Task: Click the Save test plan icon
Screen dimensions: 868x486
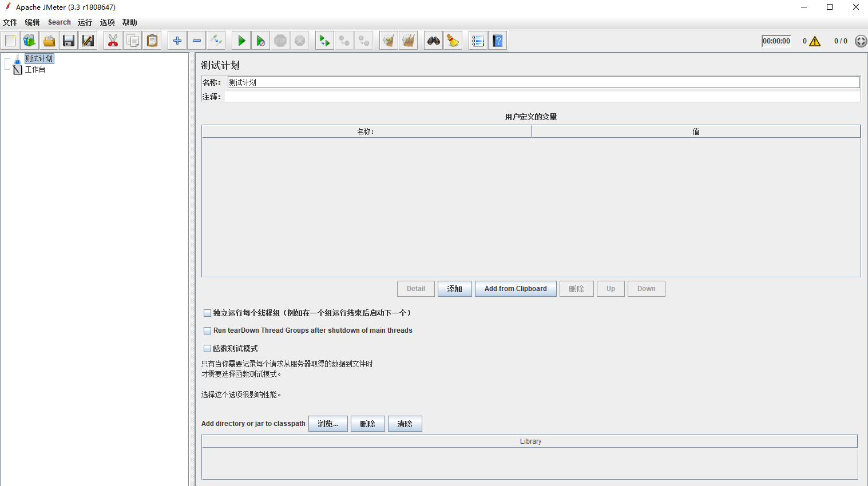Action: click(68, 40)
